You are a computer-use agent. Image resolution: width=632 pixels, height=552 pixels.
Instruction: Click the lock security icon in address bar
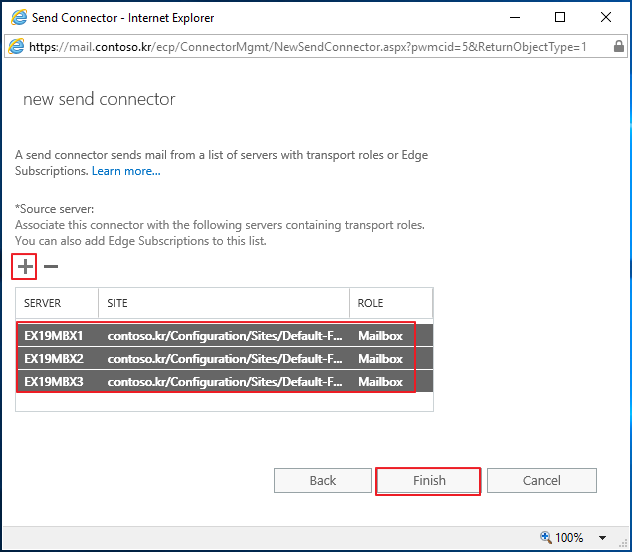(x=619, y=47)
